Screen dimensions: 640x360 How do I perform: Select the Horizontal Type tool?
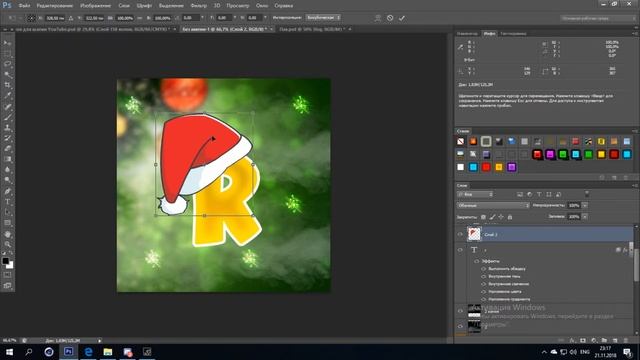click(x=7, y=202)
